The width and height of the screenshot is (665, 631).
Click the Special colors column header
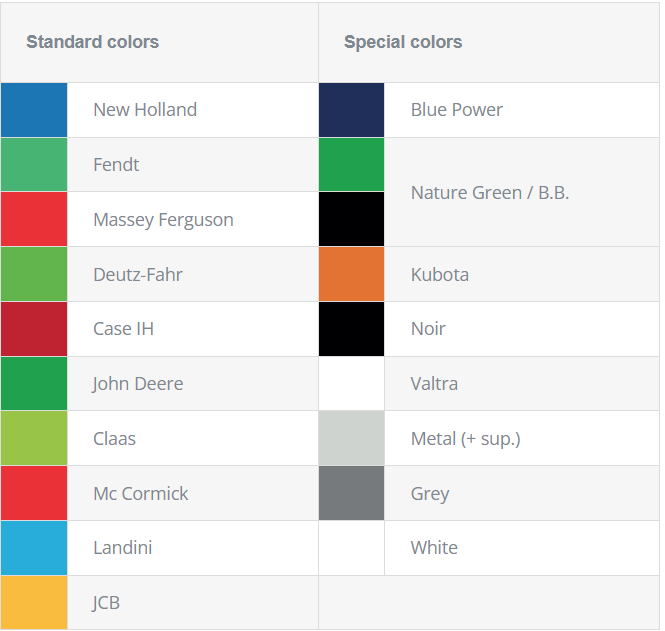click(x=403, y=42)
